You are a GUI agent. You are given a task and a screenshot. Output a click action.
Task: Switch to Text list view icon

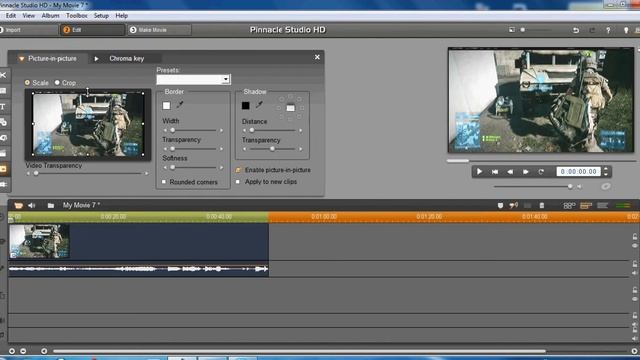(x=602, y=205)
